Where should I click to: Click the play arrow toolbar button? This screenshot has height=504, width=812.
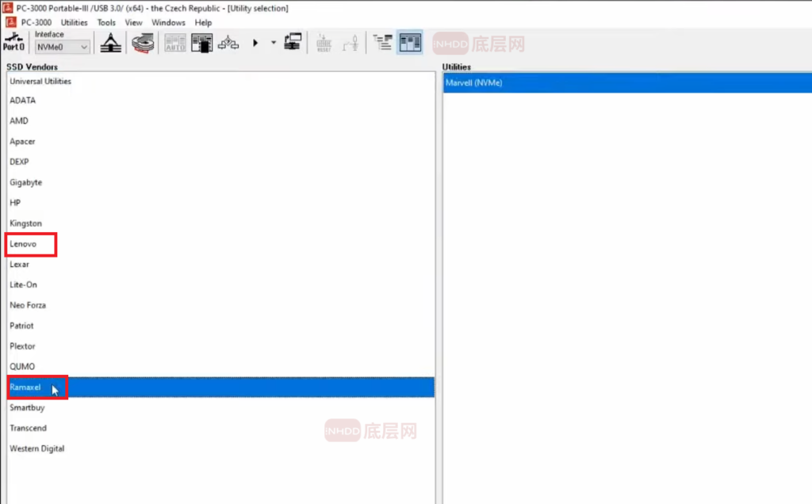255,43
